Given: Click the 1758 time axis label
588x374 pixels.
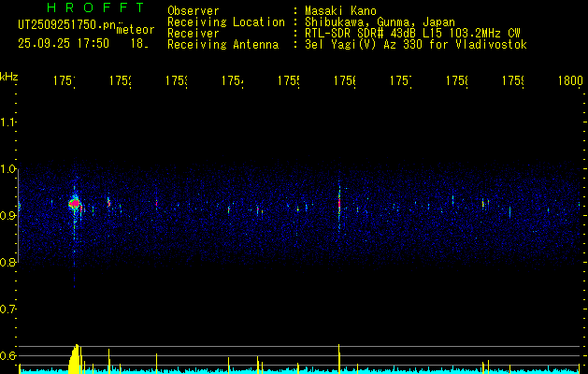Looking at the screenshot, I should pyautogui.click(x=457, y=80).
